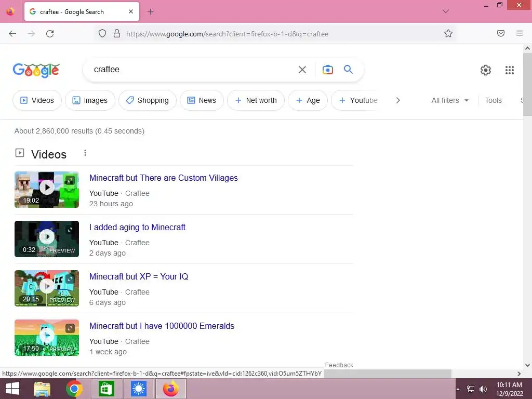Click the forward navigation arrow
Screen dimensions: 532x399
point(31,34)
